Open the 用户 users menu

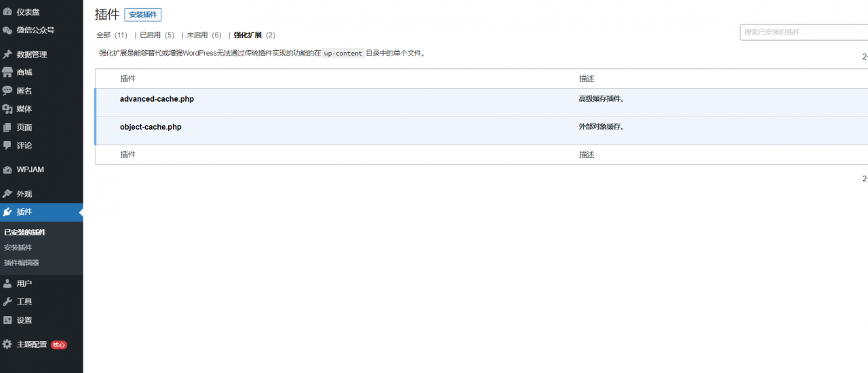(24, 283)
